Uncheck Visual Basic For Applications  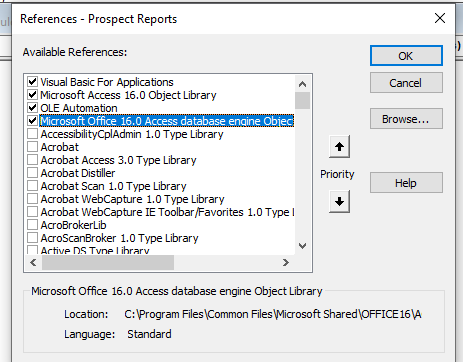click(x=32, y=82)
